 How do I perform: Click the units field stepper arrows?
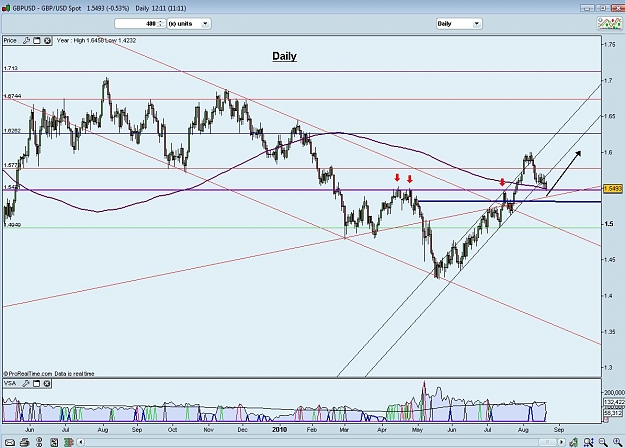[161, 24]
